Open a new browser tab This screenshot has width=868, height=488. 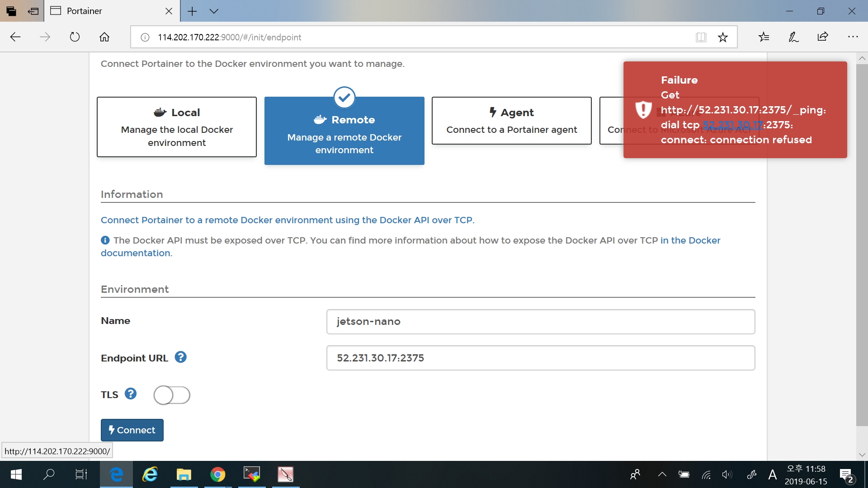[x=192, y=11]
